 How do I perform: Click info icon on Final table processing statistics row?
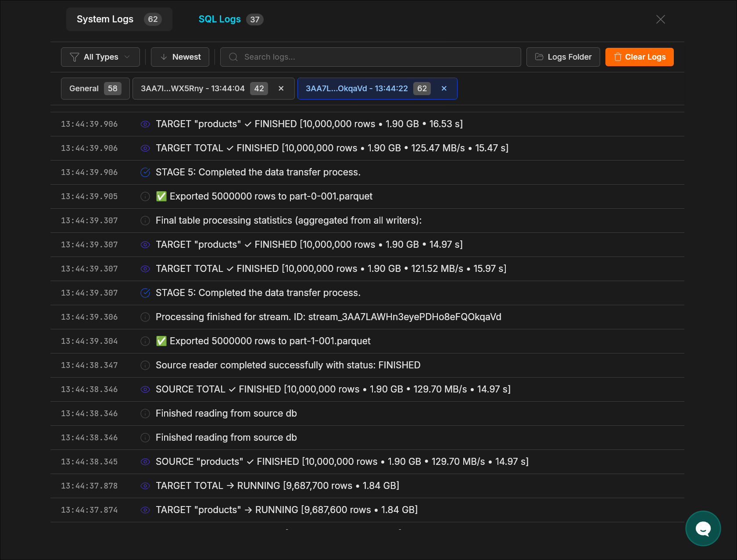pyautogui.click(x=145, y=221)
